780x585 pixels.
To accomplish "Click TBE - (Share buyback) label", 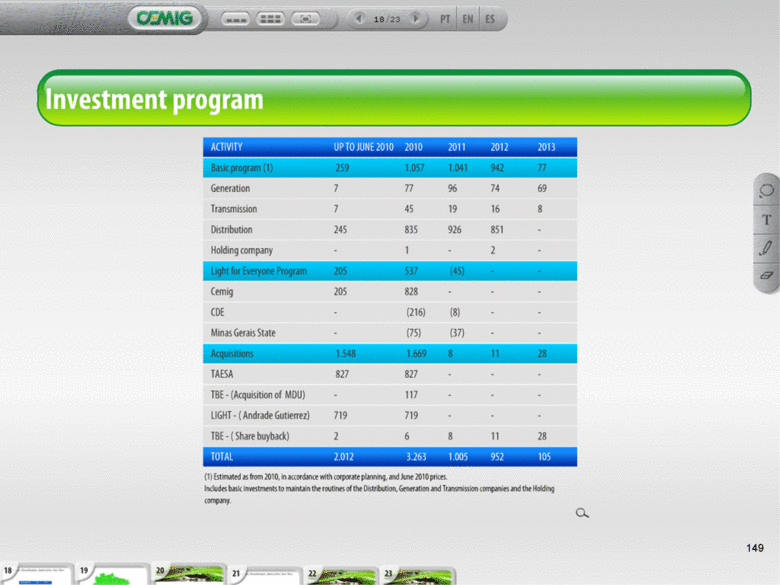I will click(250, 436).
